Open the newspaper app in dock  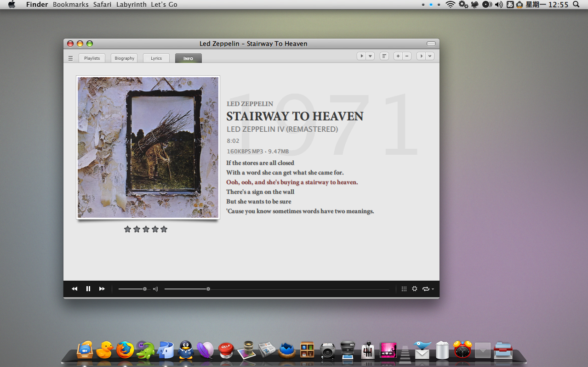point(267,350)
